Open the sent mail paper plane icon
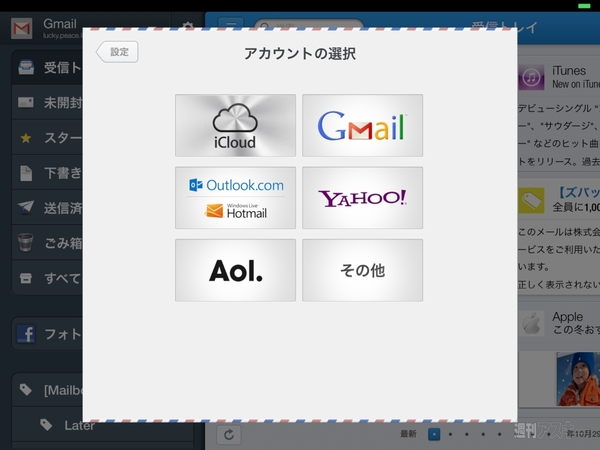This screenshot has height=450, width=600. (x=26, y=208)
